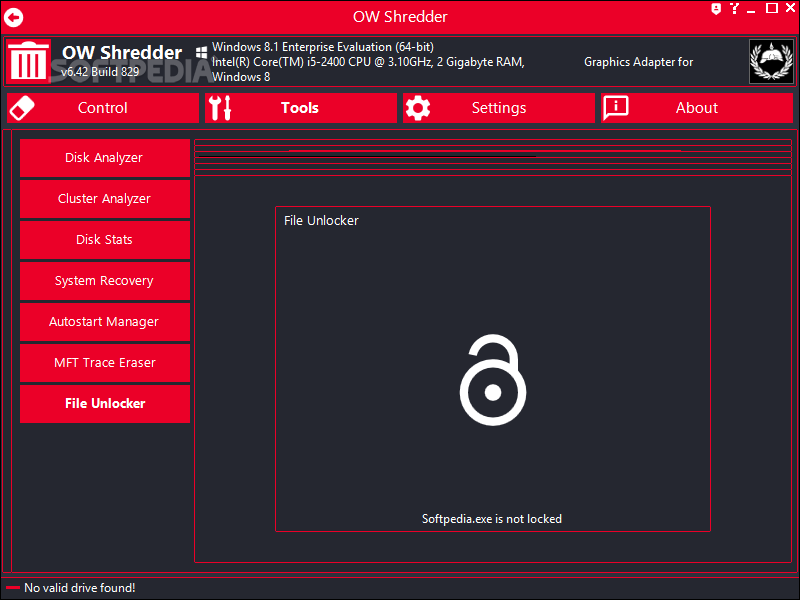Viewport: 800px width, 600px height.
Task: Click the 'No valid drive found!' status text
Action: tap(80, 588)
